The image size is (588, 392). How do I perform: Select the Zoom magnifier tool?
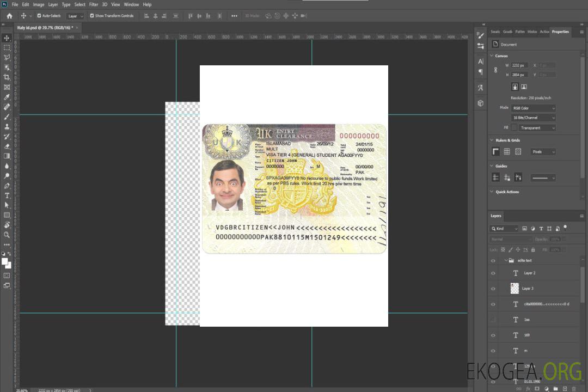coord(7,235)
